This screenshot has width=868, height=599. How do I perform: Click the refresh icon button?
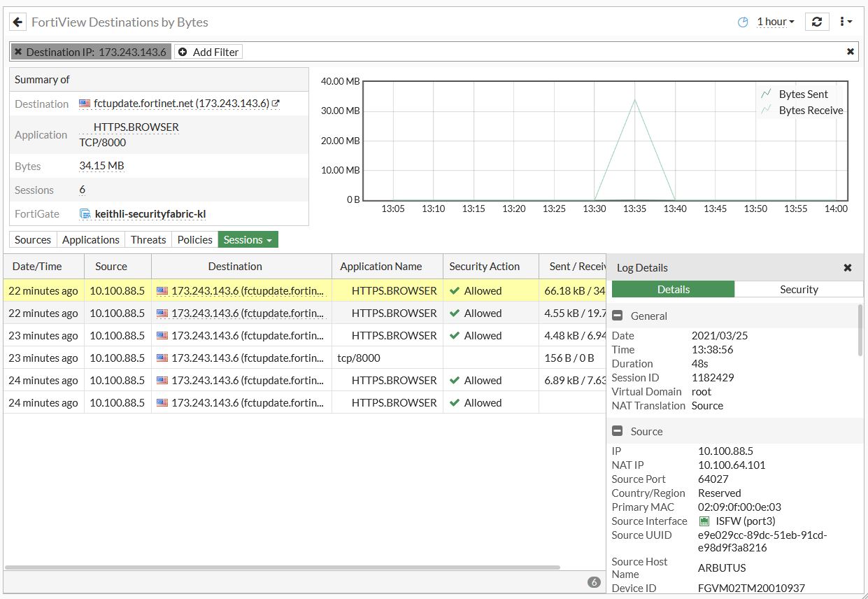(816, 22)
